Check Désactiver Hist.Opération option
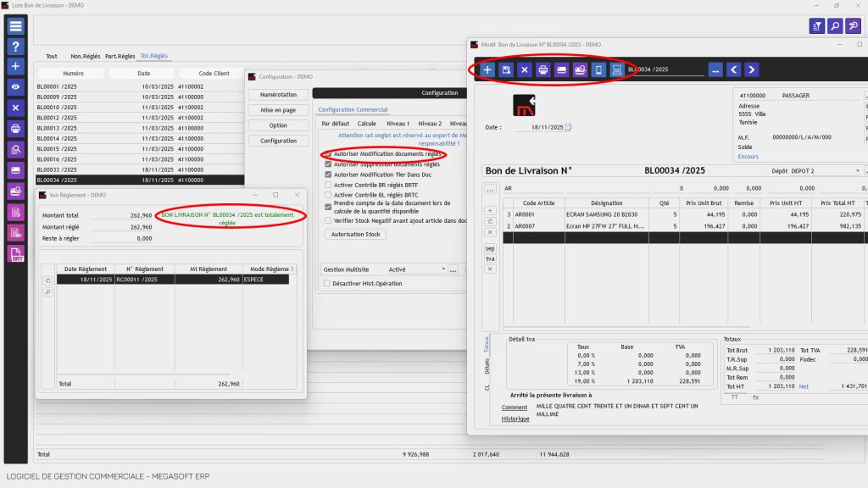 click(327, 283)
